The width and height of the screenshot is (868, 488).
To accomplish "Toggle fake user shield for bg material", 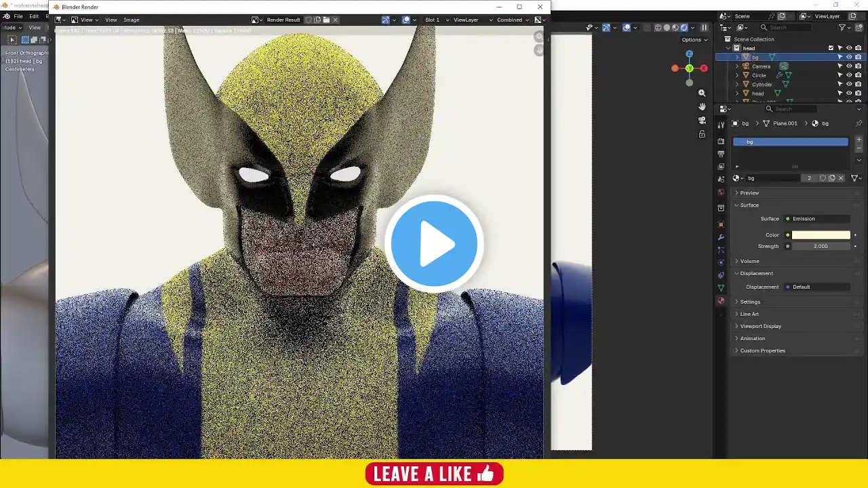I will point(823,178).
